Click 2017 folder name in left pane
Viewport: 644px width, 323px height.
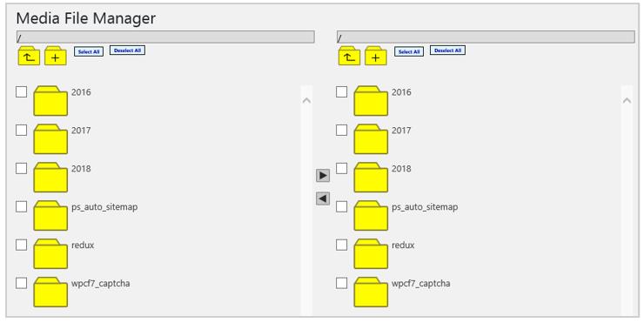point(81,131)
